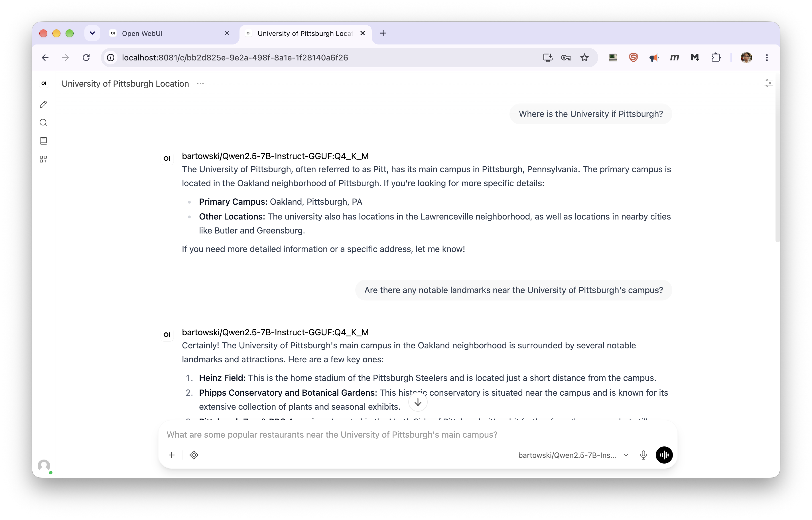The width and height of the screenshot is (812, 520).
Task: Open the Chrome three-dot menu
Action: (x=766, y=58)
